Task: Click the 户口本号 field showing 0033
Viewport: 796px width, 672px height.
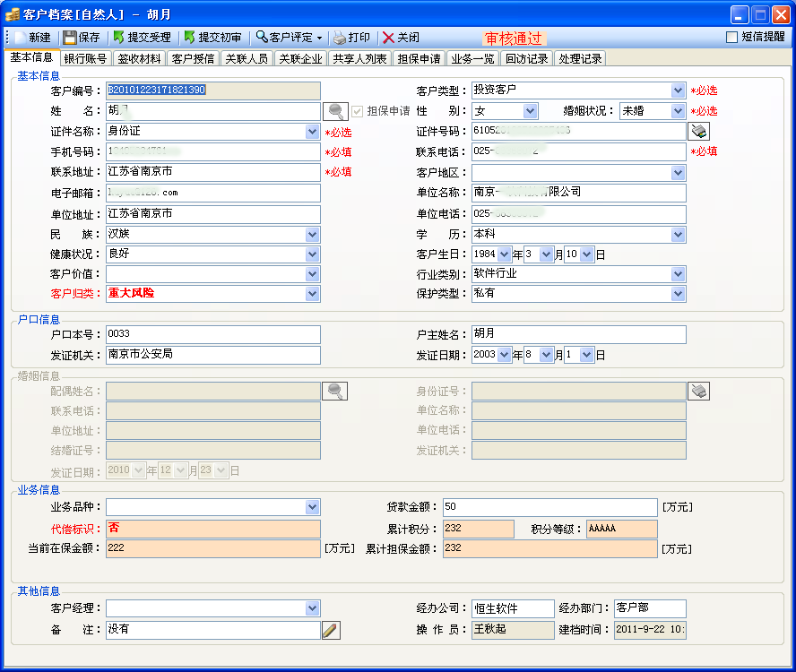Action: 213,334
